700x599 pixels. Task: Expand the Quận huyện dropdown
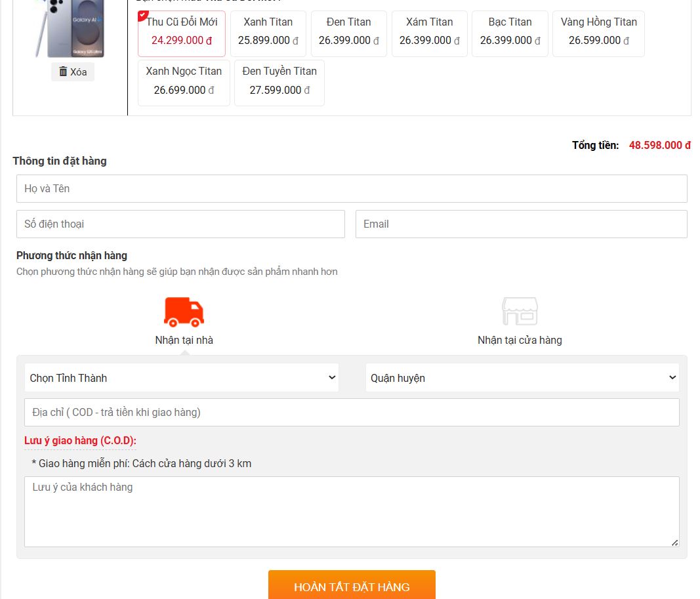pos(522,378)
